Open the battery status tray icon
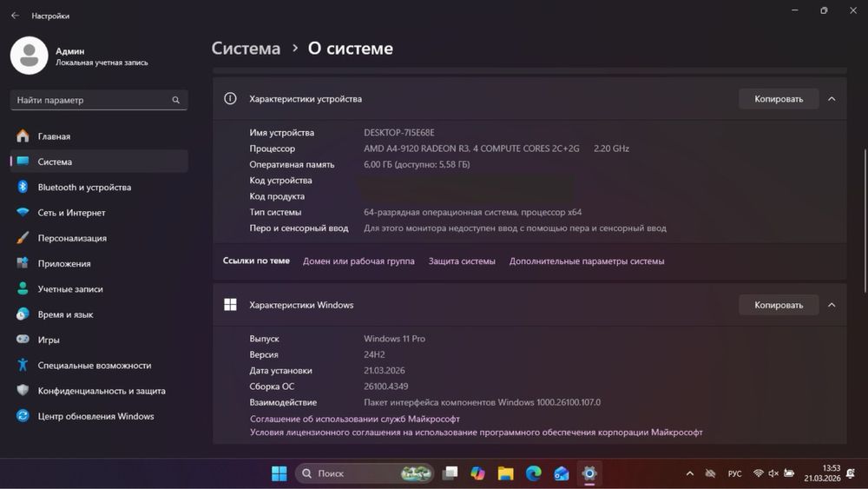Image resolution: width=868 pixels, height=489 pixels. (789, 473)
